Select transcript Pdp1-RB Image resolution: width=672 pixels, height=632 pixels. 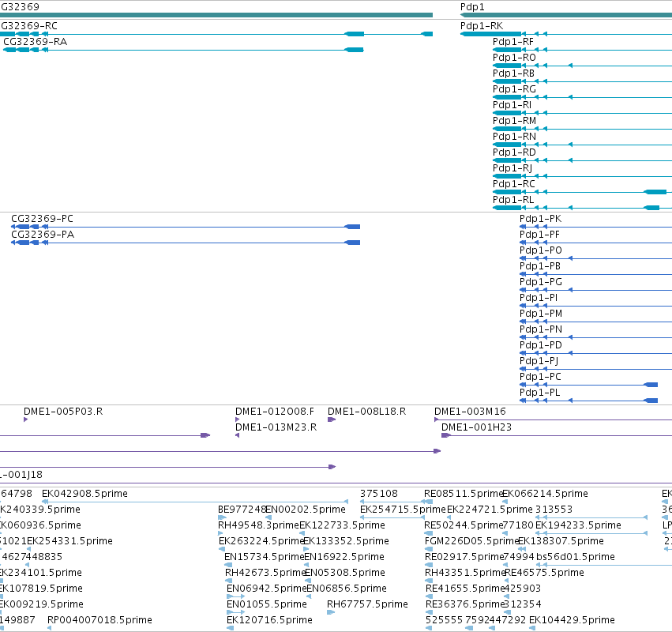[x=513, y=73]
